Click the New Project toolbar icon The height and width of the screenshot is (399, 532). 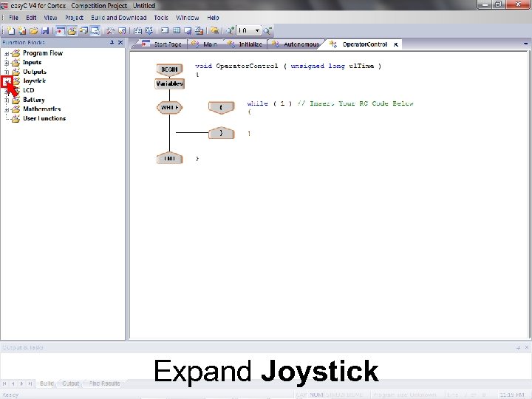pyautogui.click(x=11, y=31)
